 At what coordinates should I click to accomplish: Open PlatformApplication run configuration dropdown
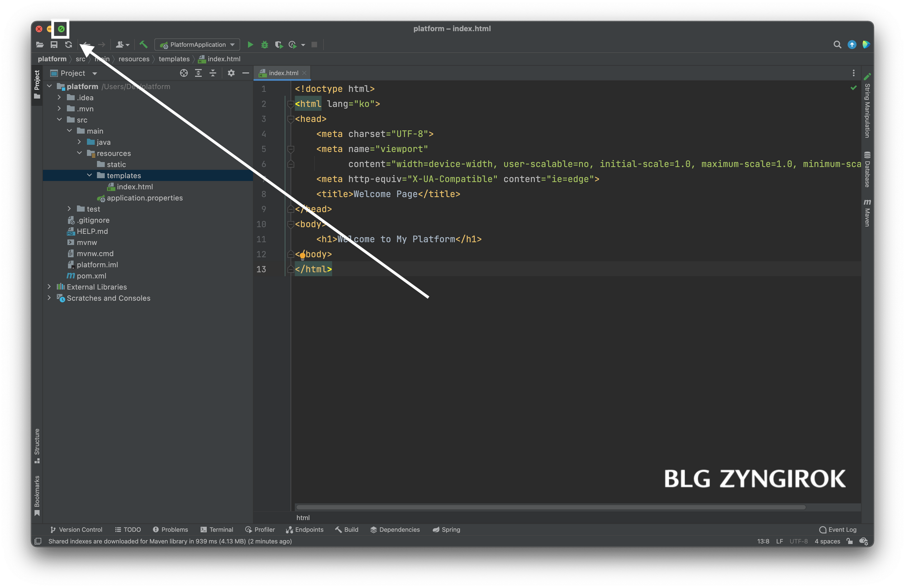[198, 44]
